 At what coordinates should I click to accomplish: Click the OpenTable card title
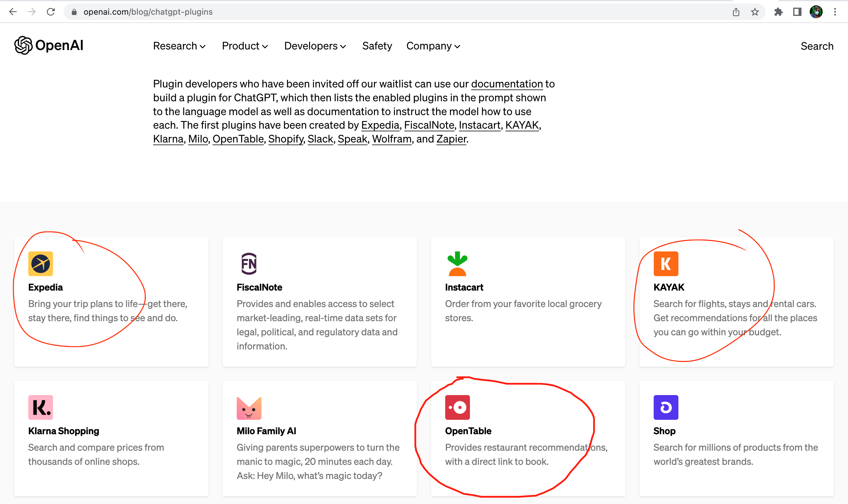coord(468,431)
